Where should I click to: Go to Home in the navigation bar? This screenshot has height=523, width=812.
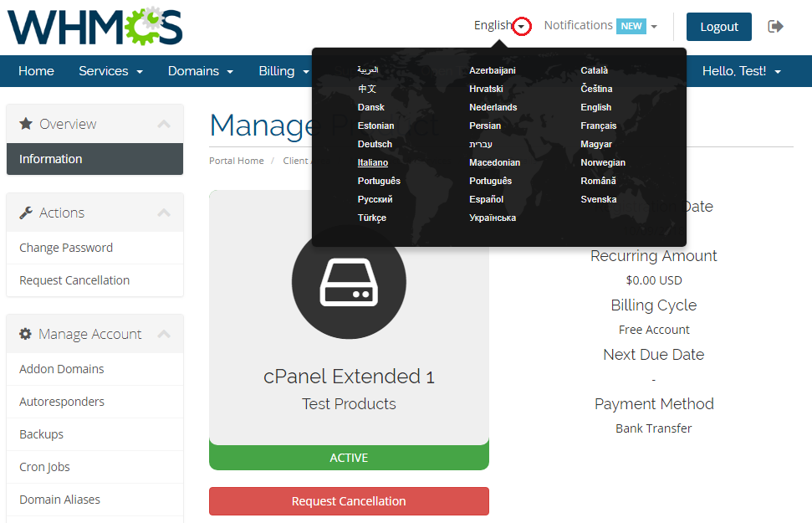click(x=36, y=71)
